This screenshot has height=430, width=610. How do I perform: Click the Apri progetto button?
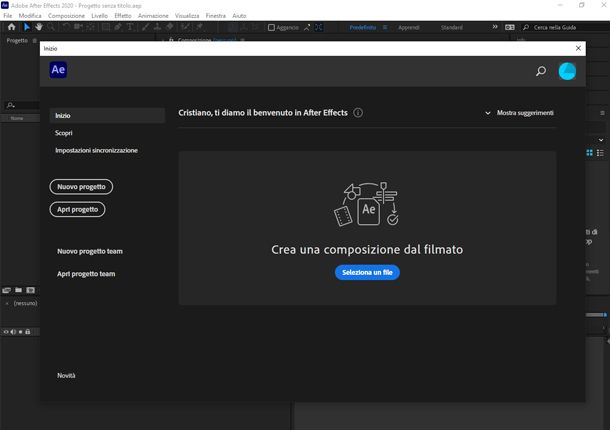(77, 209)
